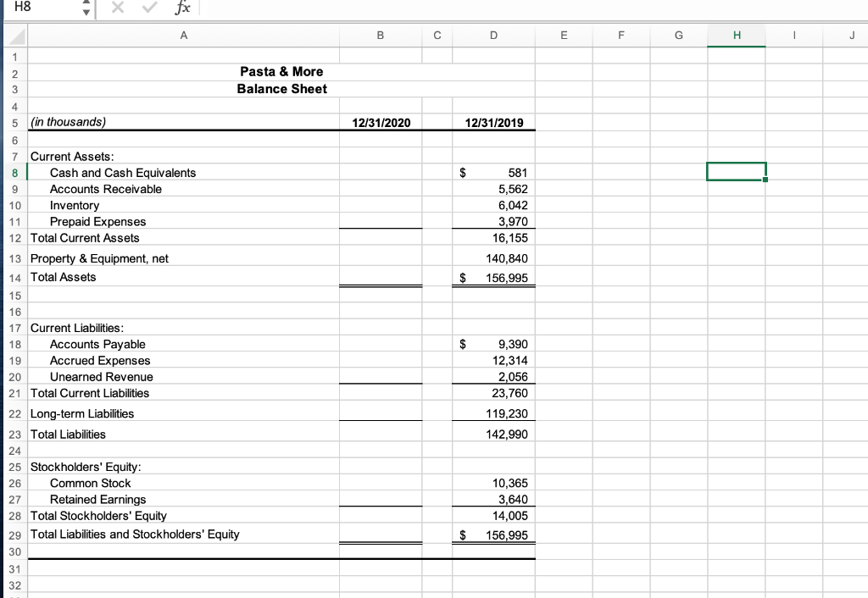Select row 8 header
This screenshot has width=868, height=598.
tap(15, 173)
